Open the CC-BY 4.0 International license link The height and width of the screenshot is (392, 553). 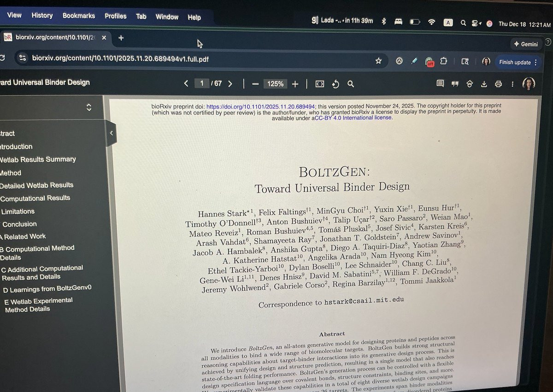point(353,118)
